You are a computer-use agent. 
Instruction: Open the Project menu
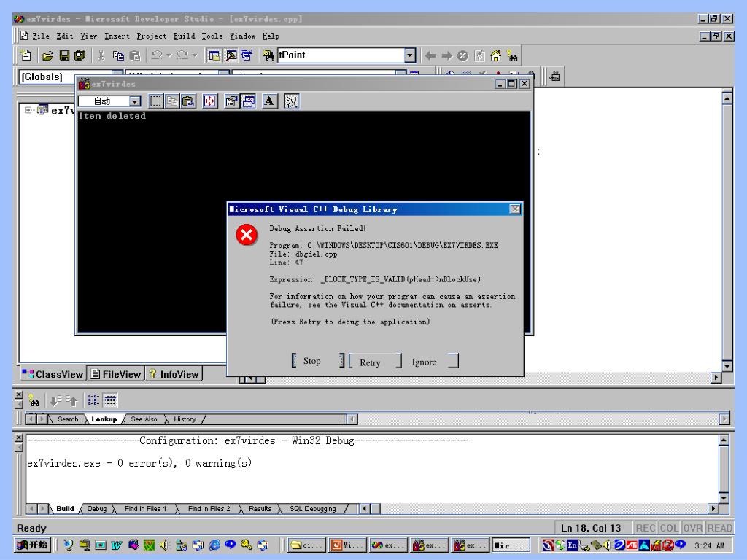tap(152, 36)
